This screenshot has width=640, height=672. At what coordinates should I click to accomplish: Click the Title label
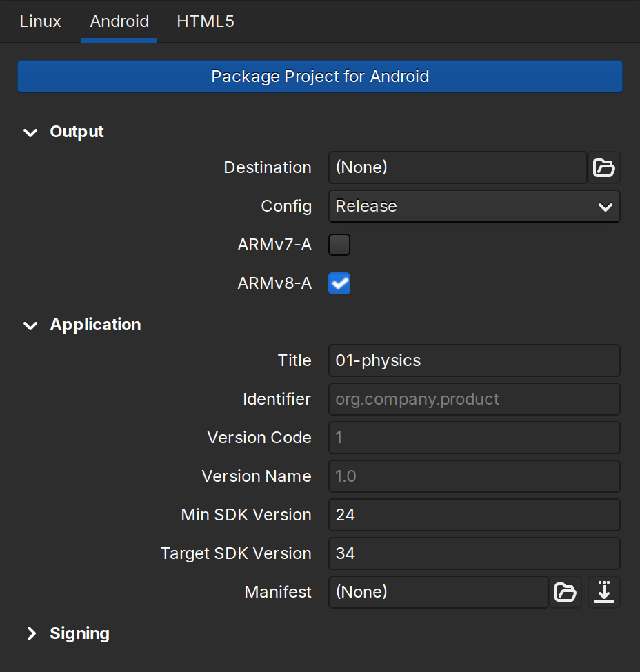pos(294,360)
